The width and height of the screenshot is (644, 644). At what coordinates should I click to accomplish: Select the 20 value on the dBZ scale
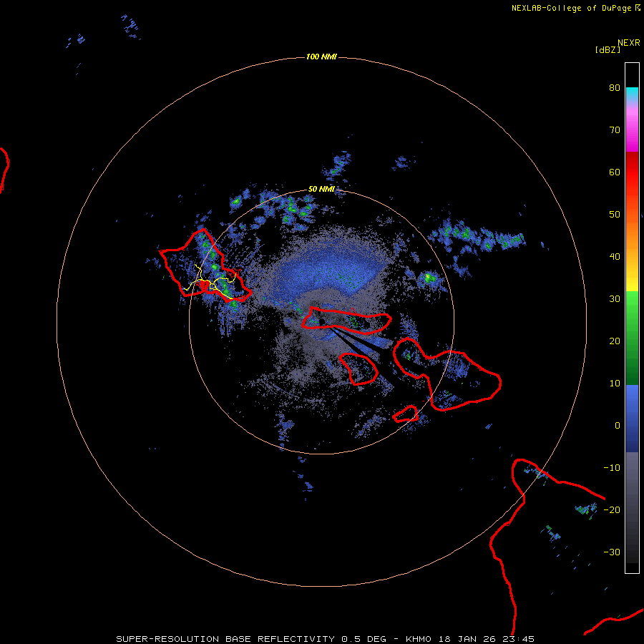pyautogui.click(x=615, y=341)
